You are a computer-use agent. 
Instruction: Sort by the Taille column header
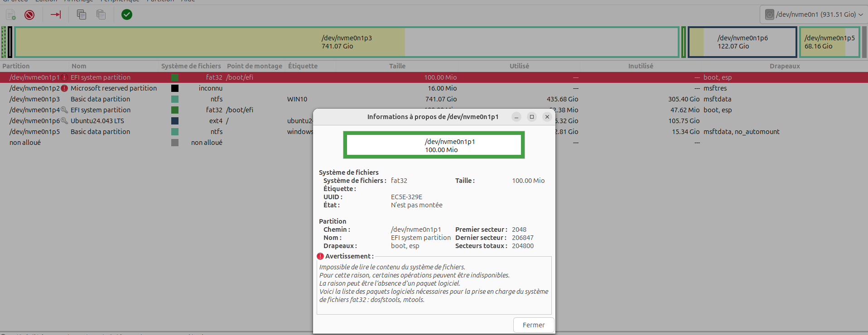(x=397, y=66)
